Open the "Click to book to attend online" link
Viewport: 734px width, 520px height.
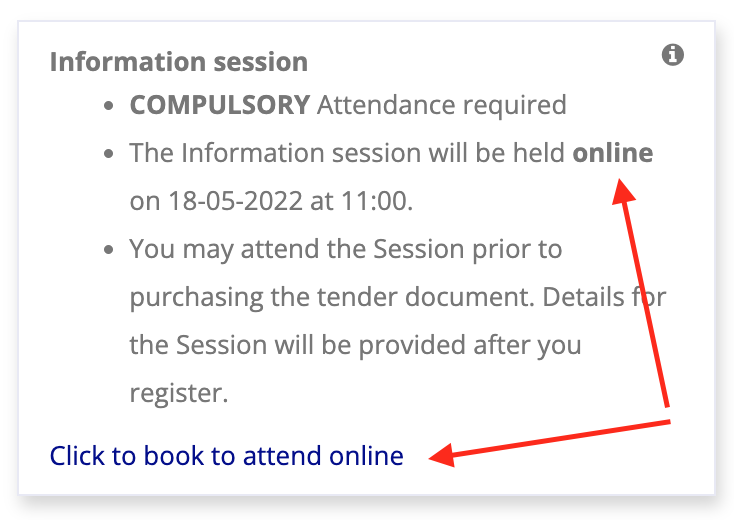[x=227, y=456]
